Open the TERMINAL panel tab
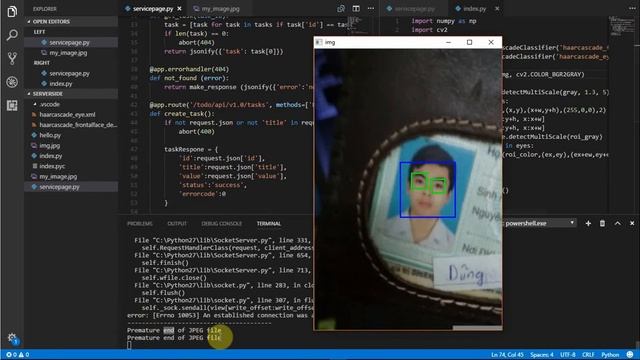This screenshot has width=640, height=360. tap(269, 224)
